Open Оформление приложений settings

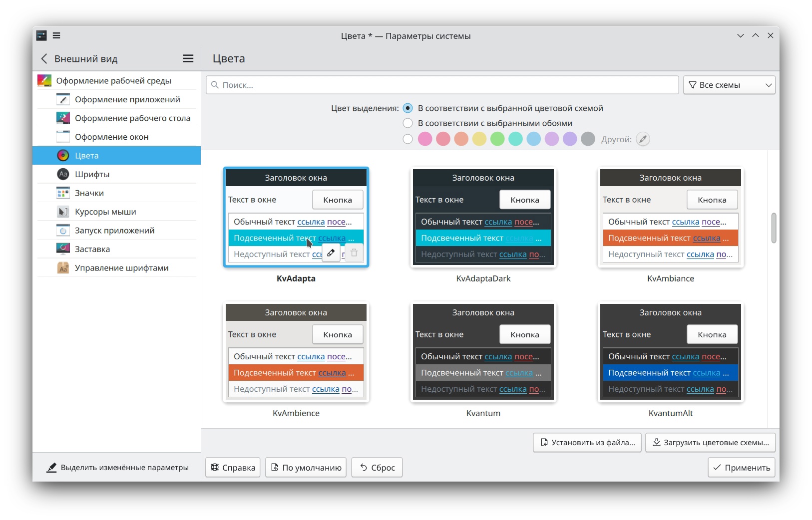117,99
